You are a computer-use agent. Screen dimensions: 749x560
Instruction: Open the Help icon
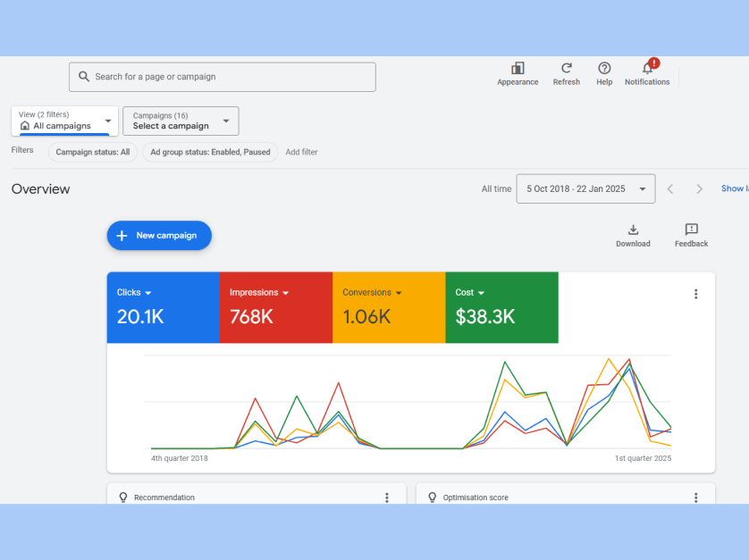click(x=604, y=69)
